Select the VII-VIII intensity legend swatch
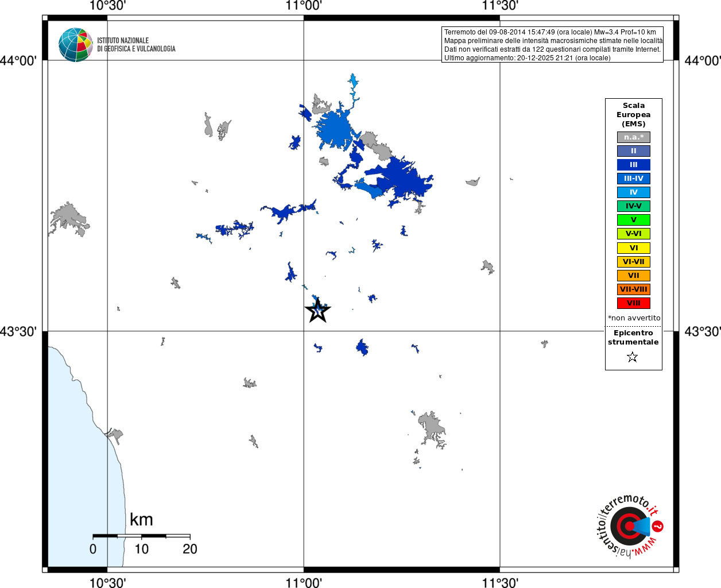Screen dimensions: 721x588 pos(634,289)
